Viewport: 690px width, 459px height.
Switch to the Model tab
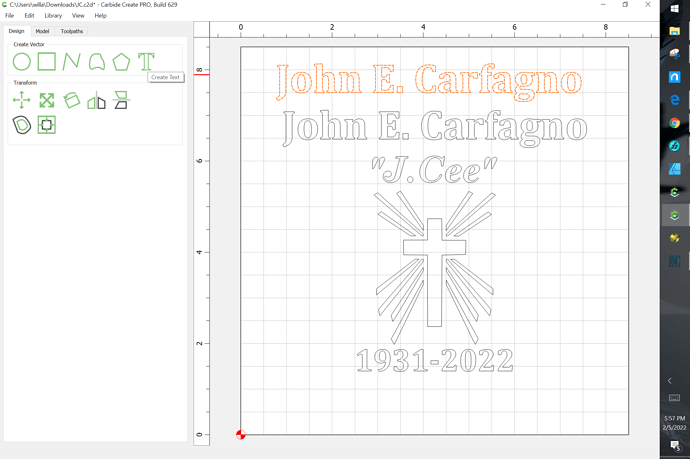tap(42, 31)
